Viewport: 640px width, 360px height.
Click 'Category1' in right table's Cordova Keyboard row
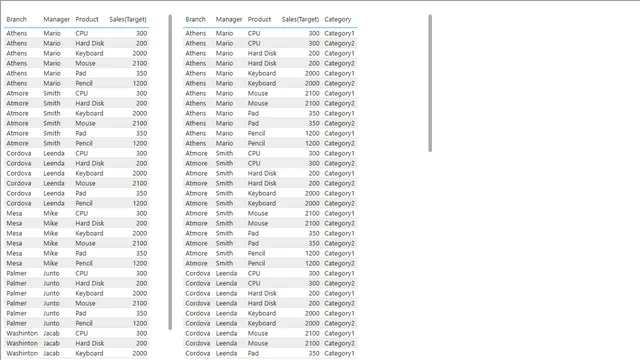tap(339, 313)
